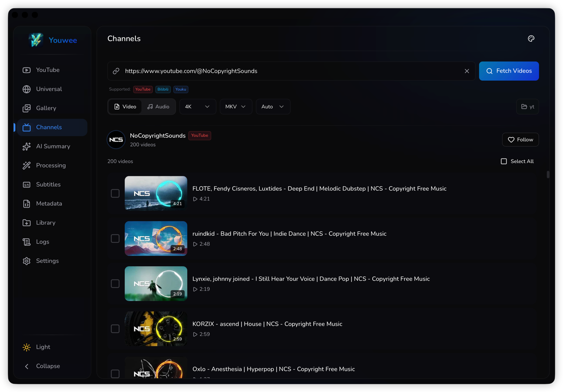Click the folder icon for yt output
The image size is (563, 392).
pos(524,107)
